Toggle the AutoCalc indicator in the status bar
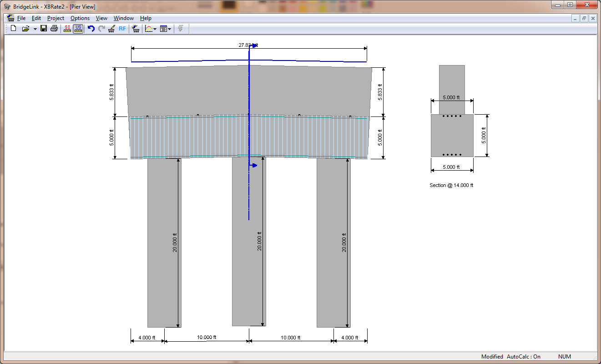 pyautogui.click(x=524, y=357)
